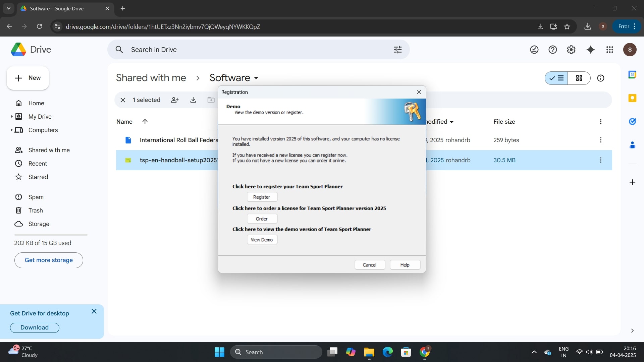Open My Drive in sidebar
The height and width of the screenshot is (362, 644).
tap(40, 117)
